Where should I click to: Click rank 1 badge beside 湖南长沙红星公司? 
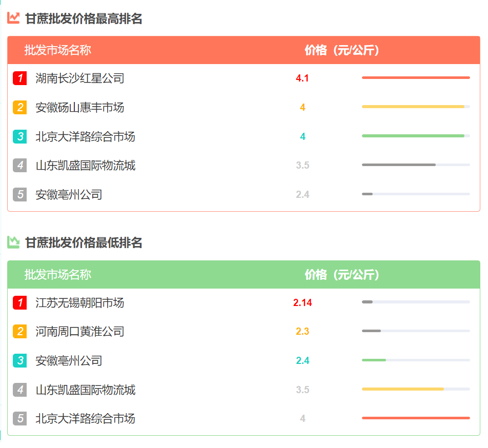pos(19,78)
